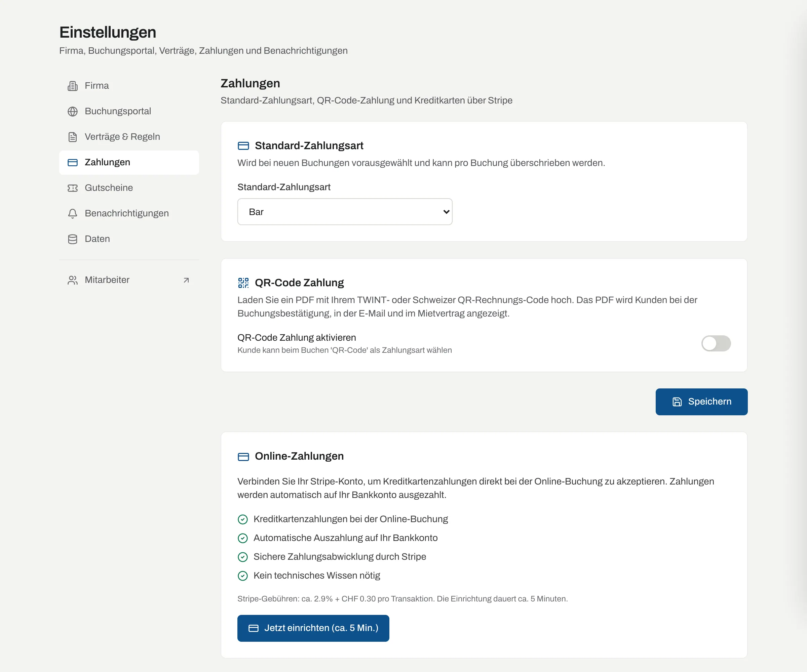Enable the QR-Code Zahlung aktivieren switch
This screenshot has width=807, height=672.
(716, 343)
